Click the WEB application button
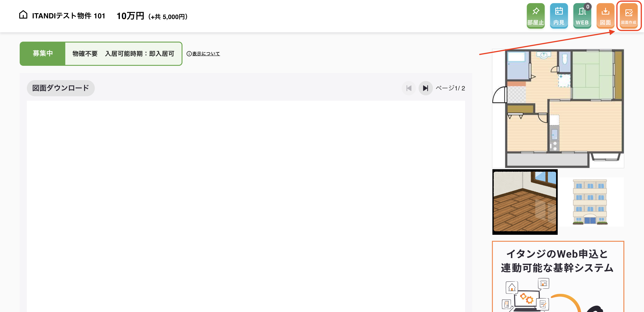The width and height of the screenshot is (644, 312). tap(582, 16)
